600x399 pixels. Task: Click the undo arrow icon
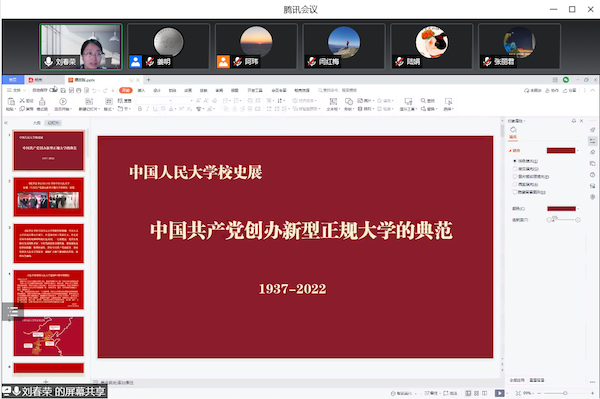94,90
